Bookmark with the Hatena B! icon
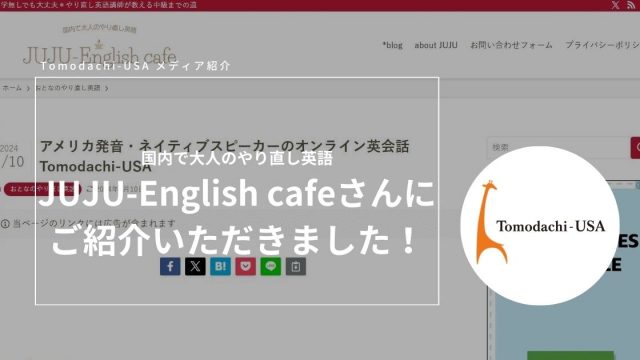Image resolution: width=640 pixels, height=360 pixels. (220, 267)
